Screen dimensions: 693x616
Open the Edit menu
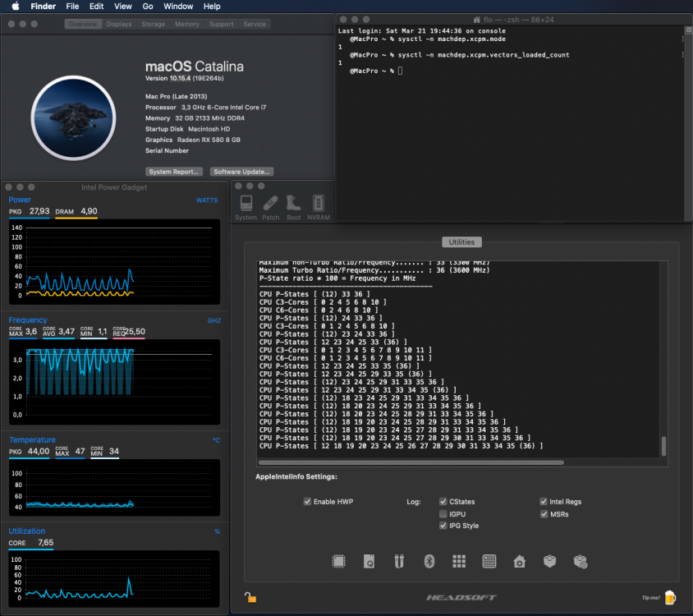click(96, 7)
